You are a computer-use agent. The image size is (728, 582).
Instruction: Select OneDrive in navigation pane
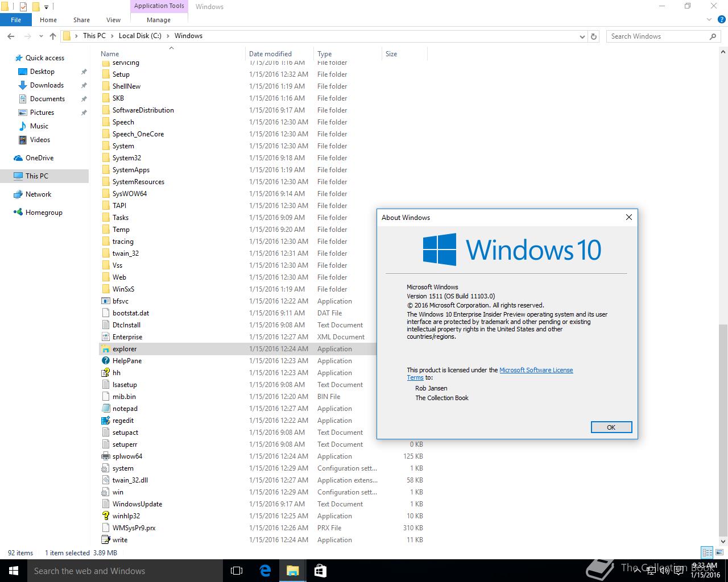tap(39, 158)
